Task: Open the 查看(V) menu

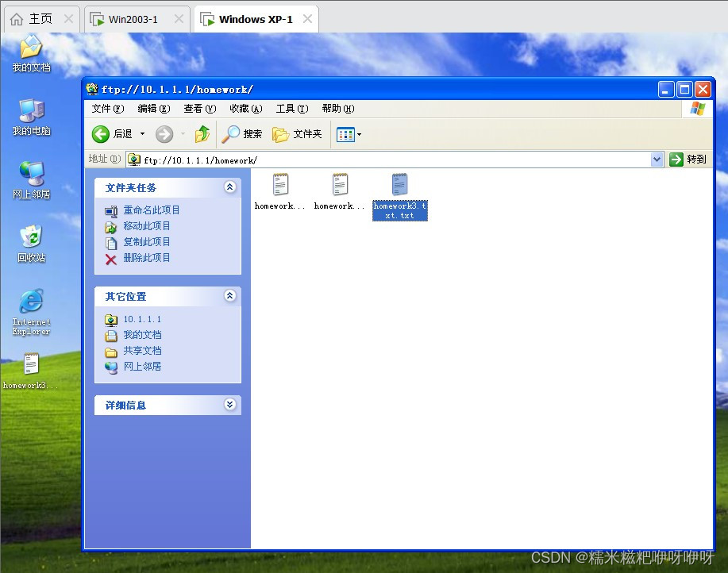Action: [199, 109]
